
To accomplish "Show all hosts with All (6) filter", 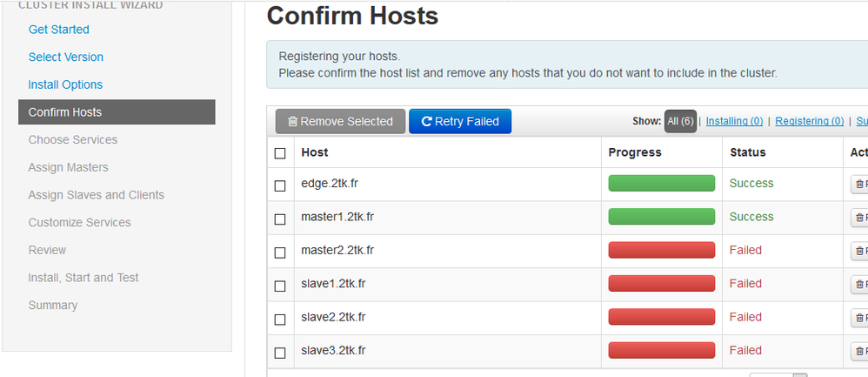I will (x=680, y=122).
